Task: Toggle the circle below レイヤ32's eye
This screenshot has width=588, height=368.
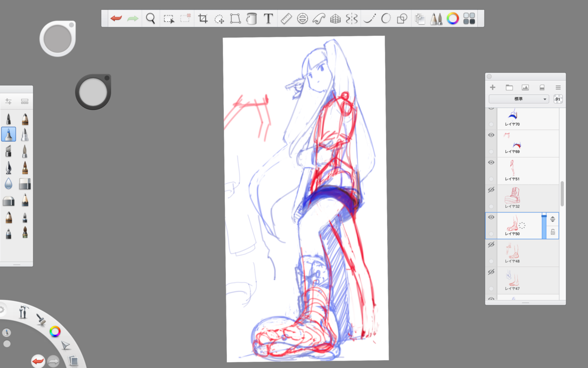Action: (x=491, y=207)
